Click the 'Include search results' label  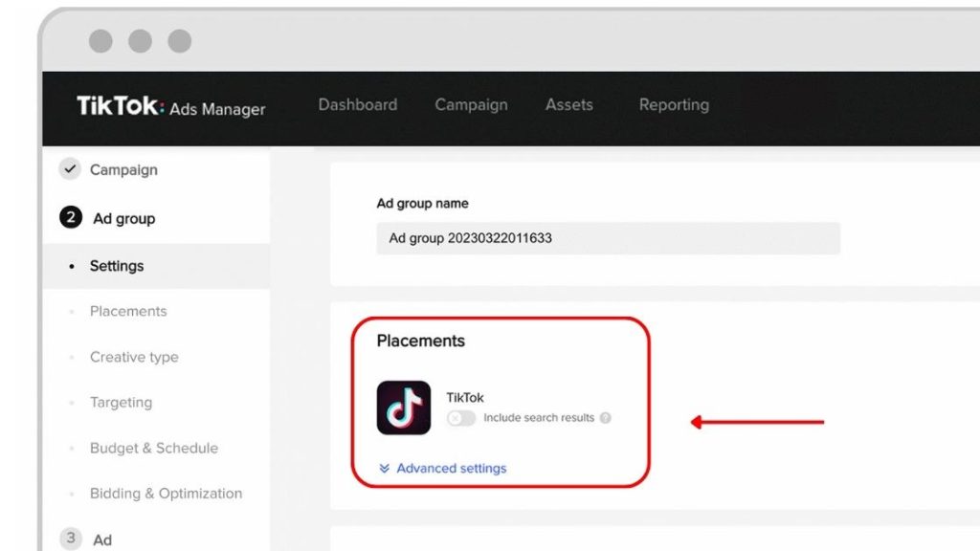point(539,417)
